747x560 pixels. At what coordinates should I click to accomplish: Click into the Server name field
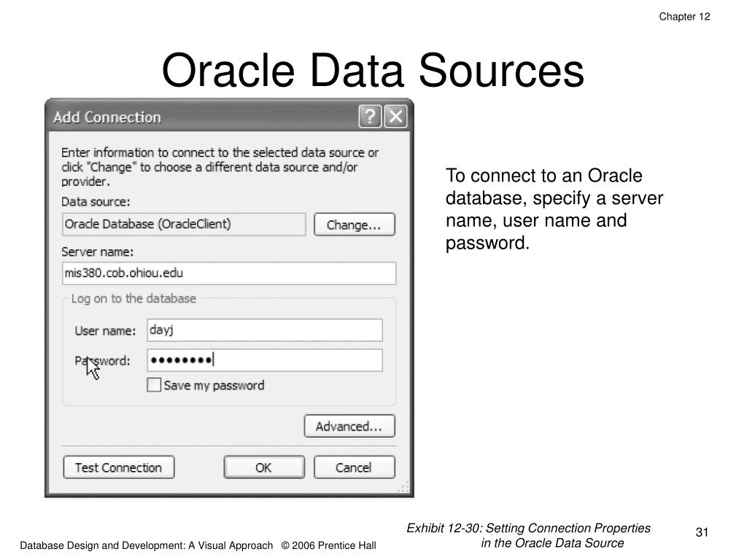point(229,273)
